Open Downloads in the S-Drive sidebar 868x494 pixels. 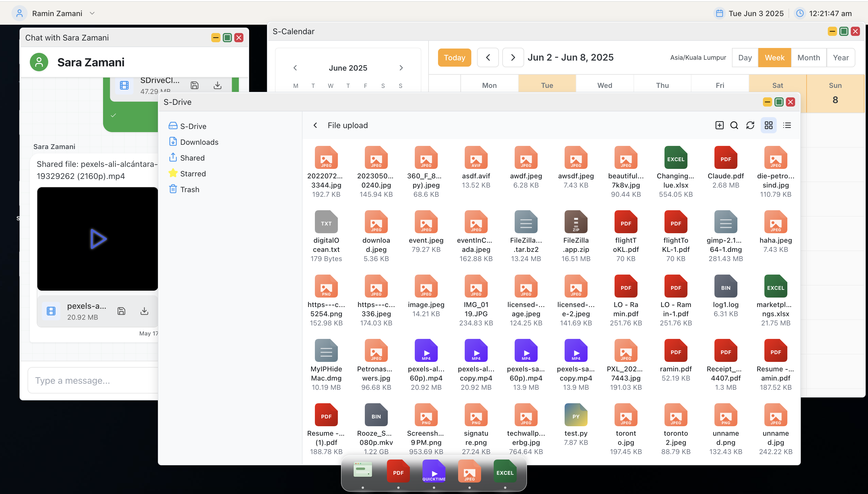(x=200, y=142)
